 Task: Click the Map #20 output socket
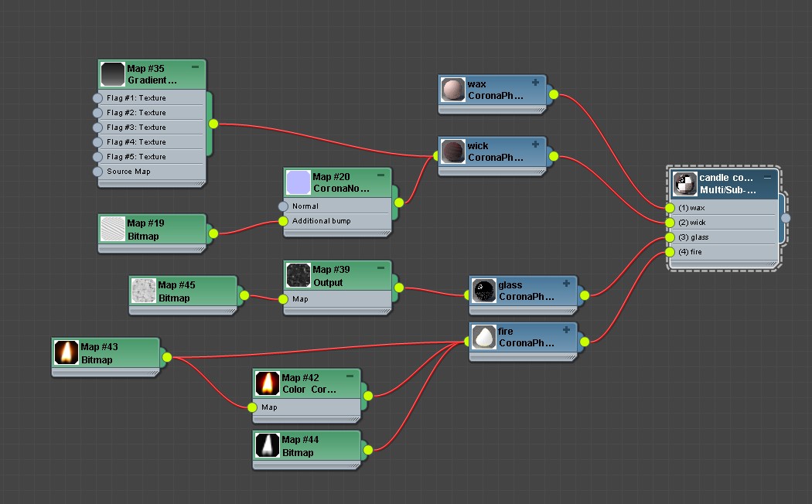[399, 203]
